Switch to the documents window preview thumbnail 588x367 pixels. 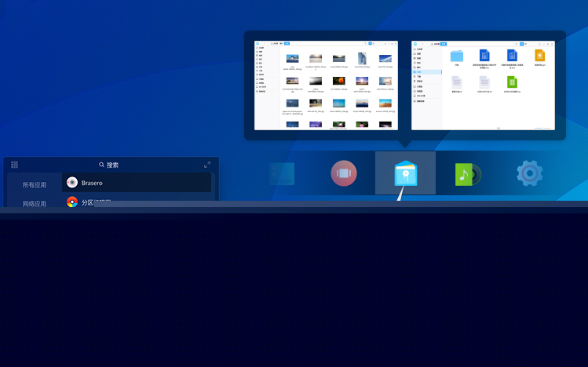coord(483,85)
